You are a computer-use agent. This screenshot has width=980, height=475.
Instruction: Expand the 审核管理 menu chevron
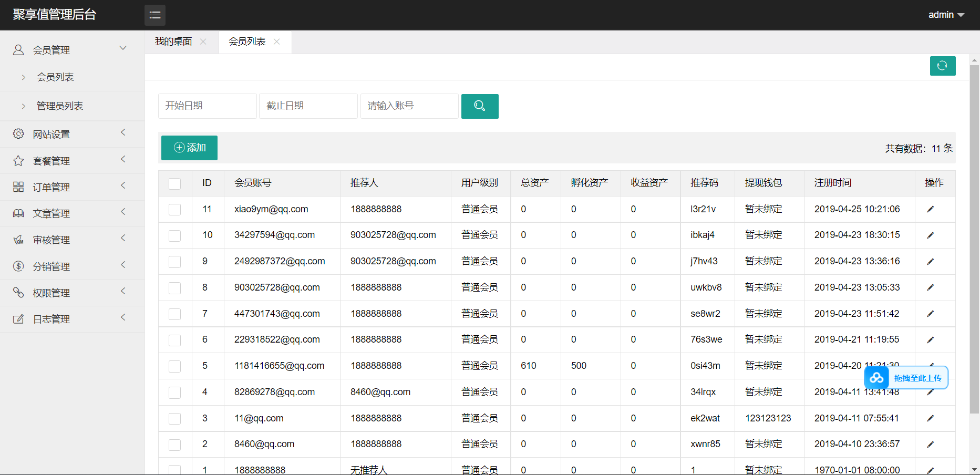point(123,237)
